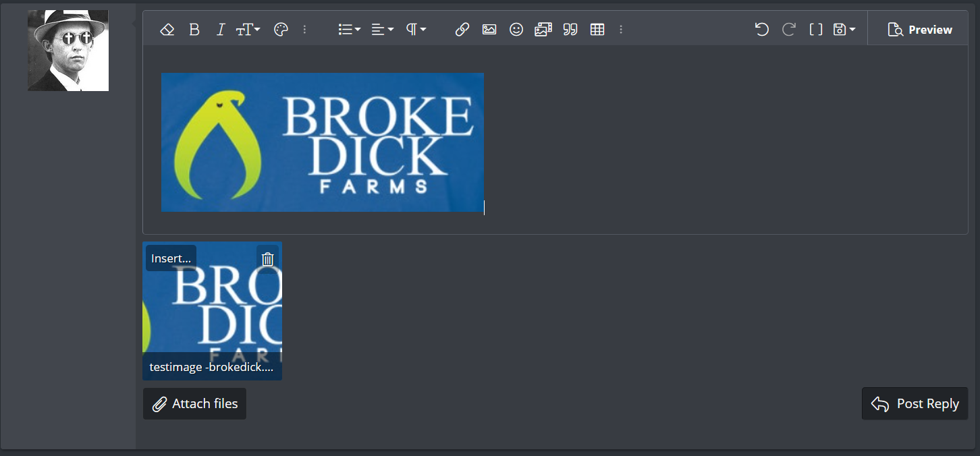Image resolution: width=980 pixels, height=456 pixels.
Task: Open the drafts save dropdown
Action: coord(844,30)
